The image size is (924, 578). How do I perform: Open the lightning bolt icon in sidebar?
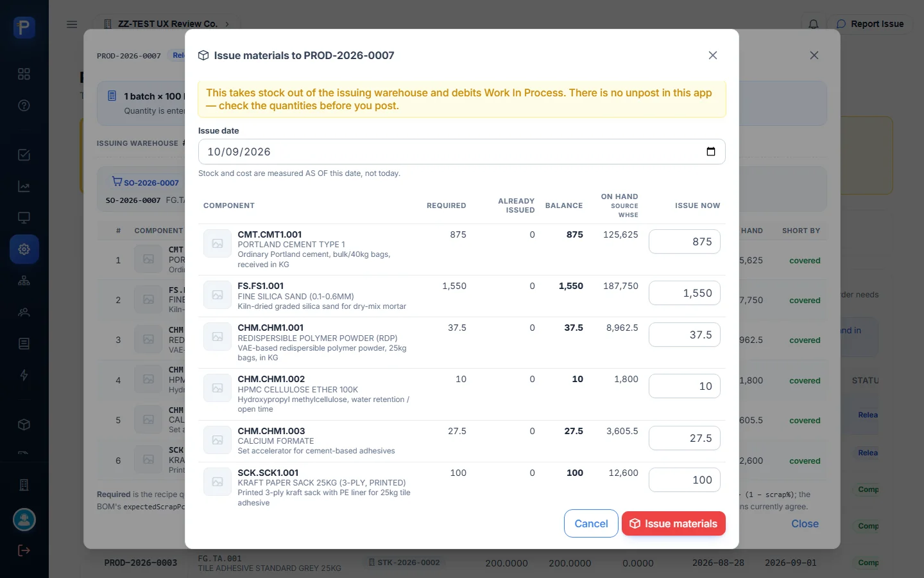point(24,375)
